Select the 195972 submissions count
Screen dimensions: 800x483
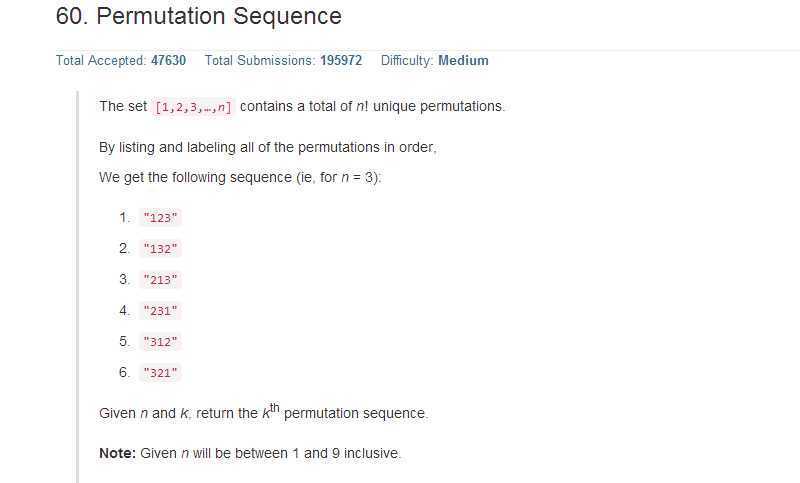click(x=341, y=61)
